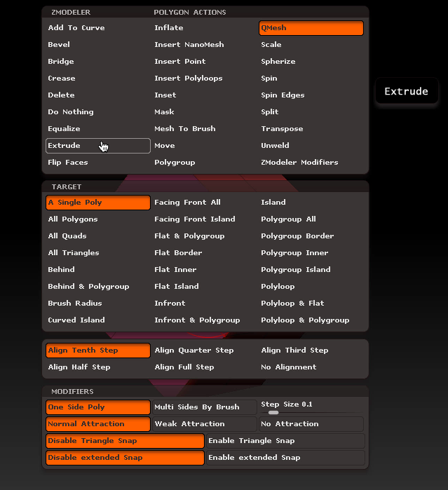Choose the Flip Faces action

pos(98,163)
